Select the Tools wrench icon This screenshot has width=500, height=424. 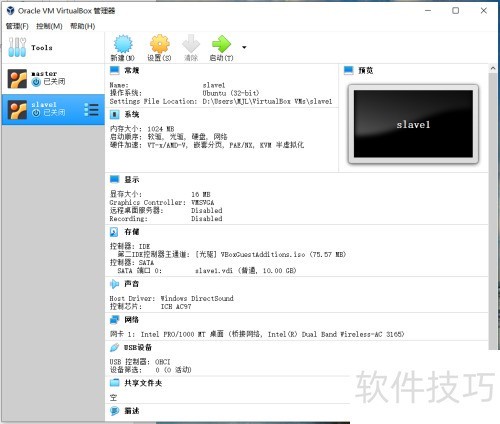17,47
